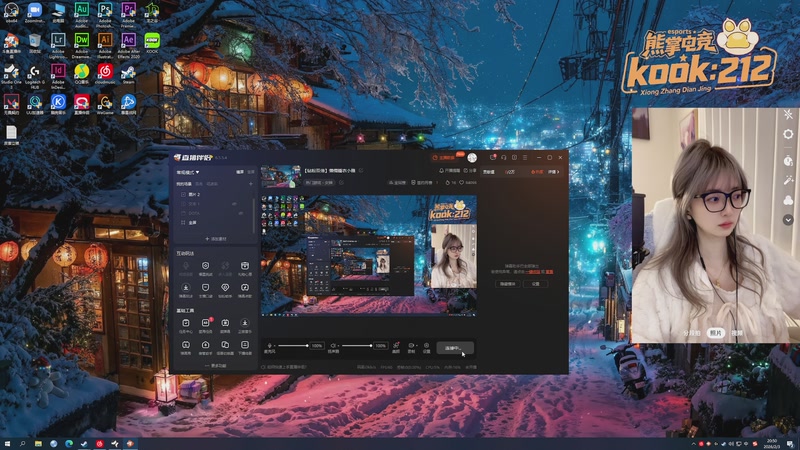The width and height of the screenshot is (800, 450).
Task: Click the stream cover thumbnail
Action: (x=281, y=177)
